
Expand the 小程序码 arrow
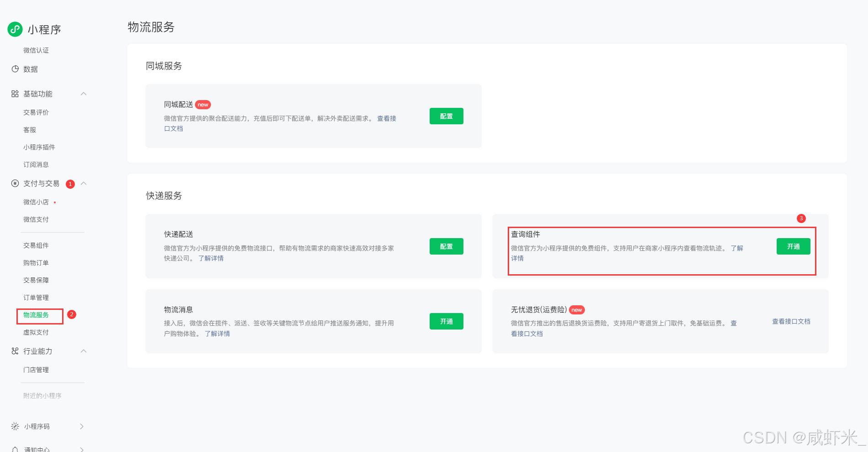(82, 426)
